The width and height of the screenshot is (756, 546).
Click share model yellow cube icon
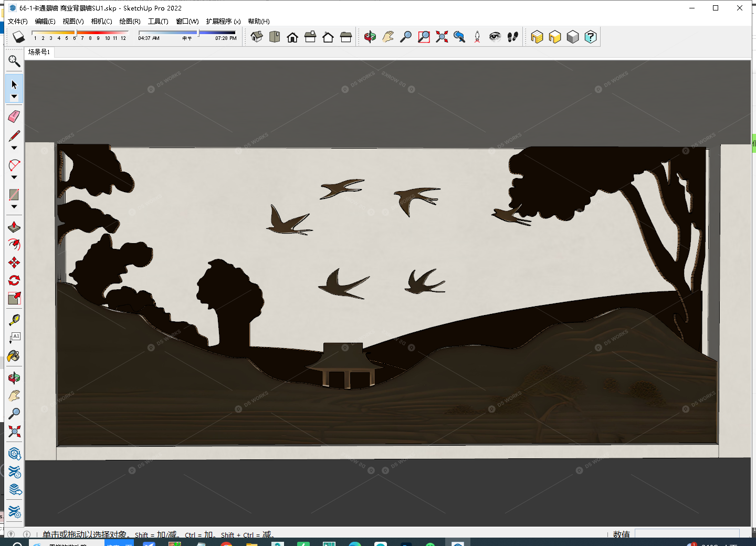click(x=555, y=37)
